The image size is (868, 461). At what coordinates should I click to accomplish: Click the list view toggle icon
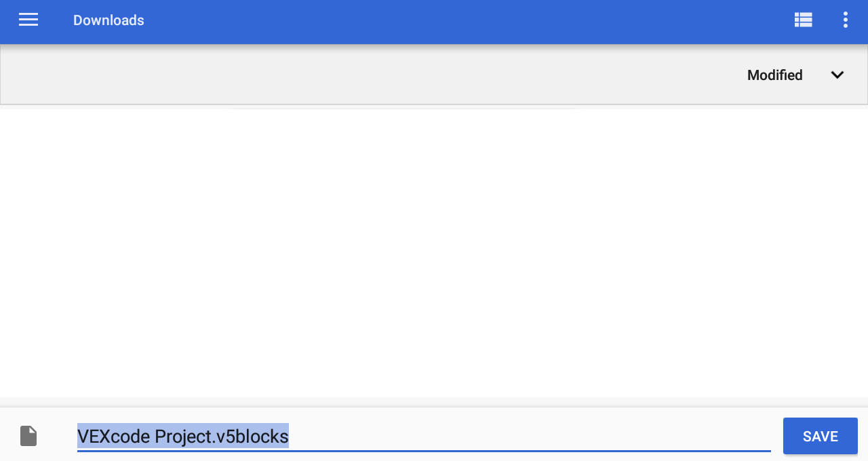(x=803, y=20)
